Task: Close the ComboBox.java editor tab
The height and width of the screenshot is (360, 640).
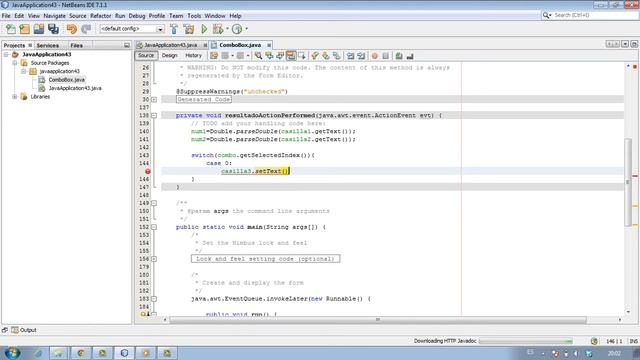Action: (269, 45)
